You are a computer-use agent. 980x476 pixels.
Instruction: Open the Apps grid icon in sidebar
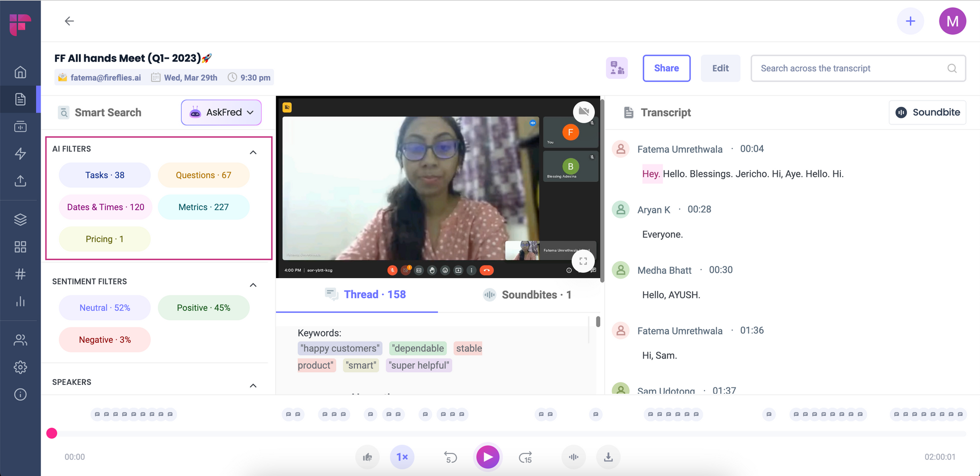click(x=20, y=247)
